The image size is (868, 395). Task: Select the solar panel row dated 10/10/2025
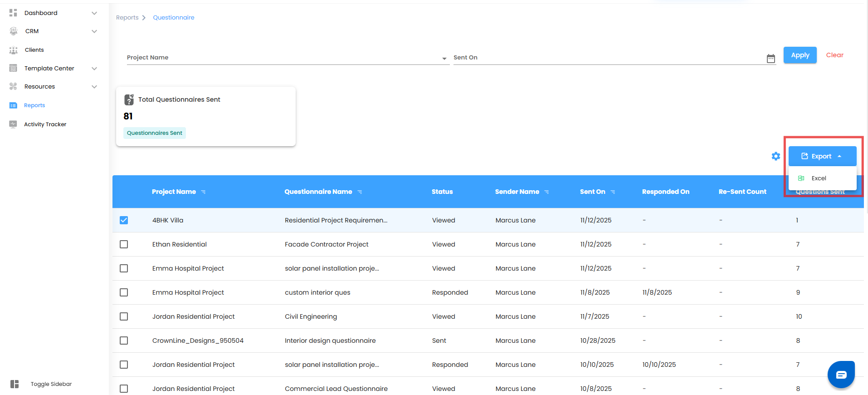[124, 365]
